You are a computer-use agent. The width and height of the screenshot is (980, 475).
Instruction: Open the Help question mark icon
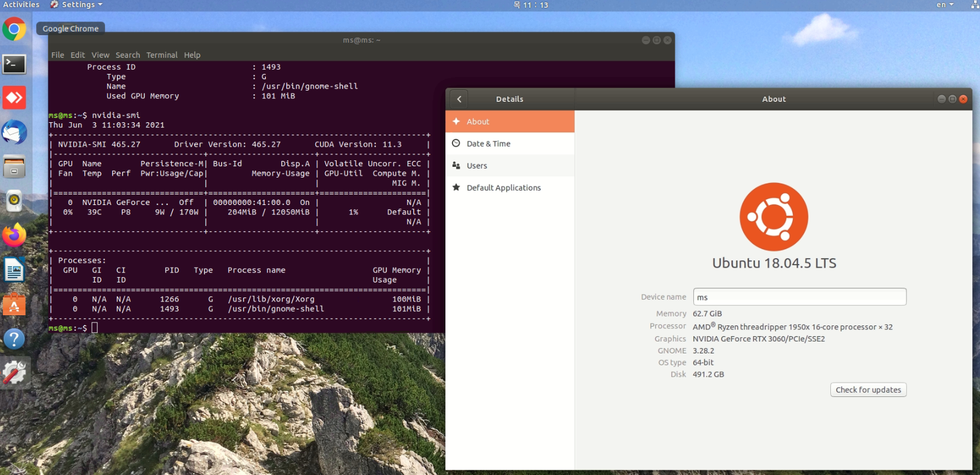click(14, 339)
